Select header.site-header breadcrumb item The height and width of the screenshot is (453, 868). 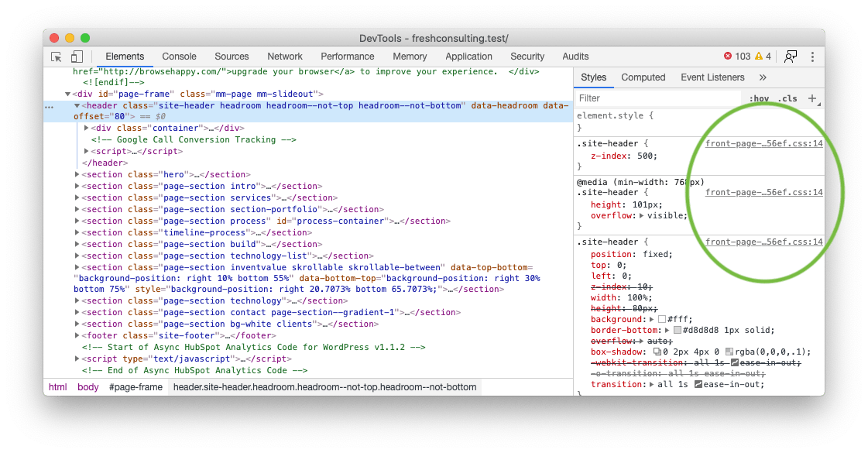coord(324,387)
